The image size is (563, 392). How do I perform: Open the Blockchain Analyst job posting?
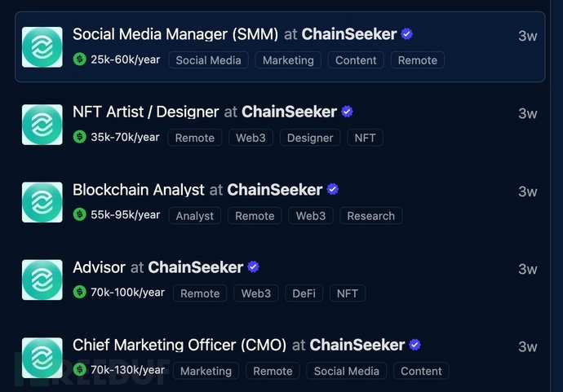point(139,190)
